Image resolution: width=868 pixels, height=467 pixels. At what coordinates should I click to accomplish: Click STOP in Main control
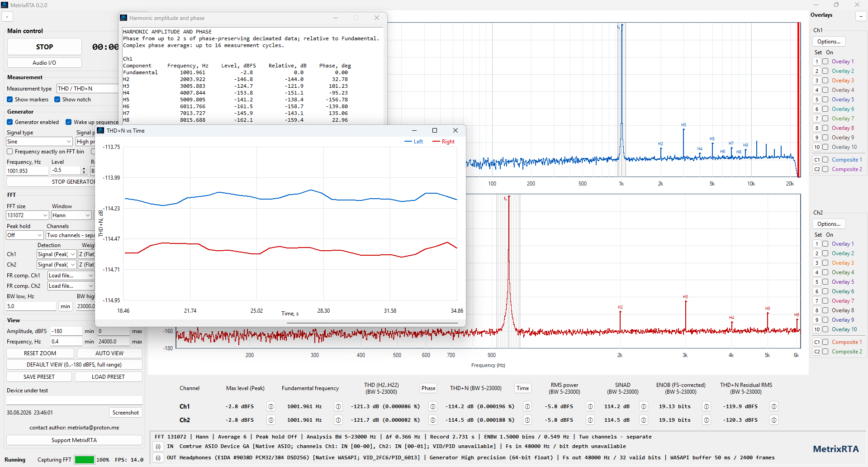click(44, 47)
